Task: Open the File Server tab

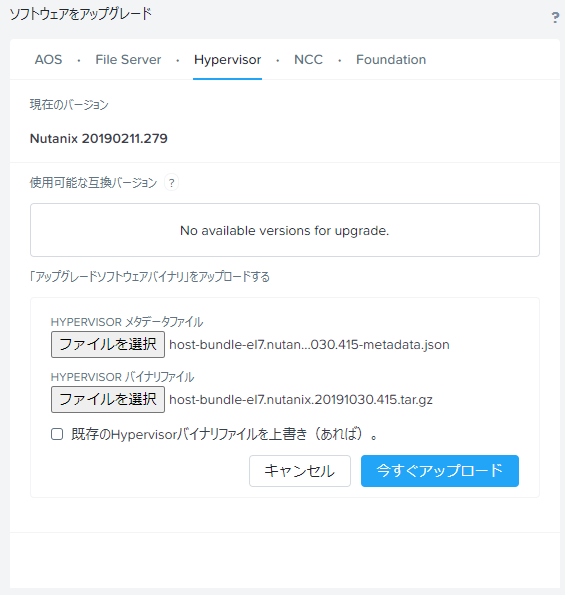Action: coord(128,60)
